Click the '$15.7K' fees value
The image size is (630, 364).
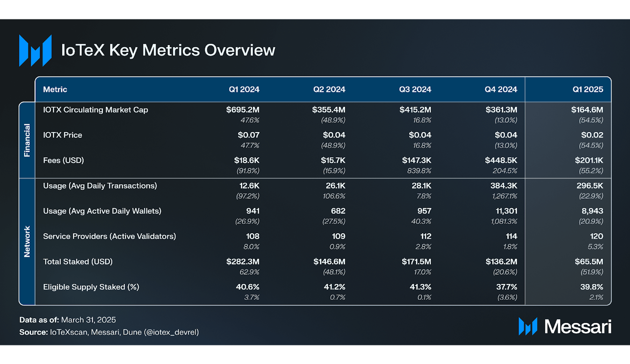[x=333, y=161]
